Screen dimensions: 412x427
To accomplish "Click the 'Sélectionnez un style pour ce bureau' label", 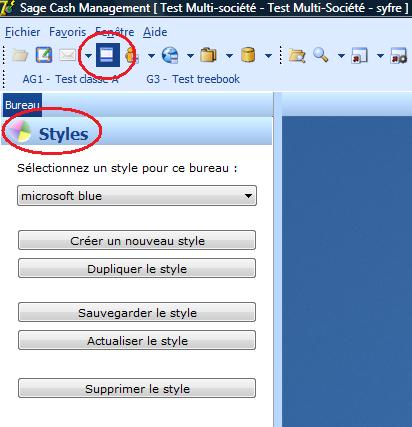I will click(x=127, y=168).
